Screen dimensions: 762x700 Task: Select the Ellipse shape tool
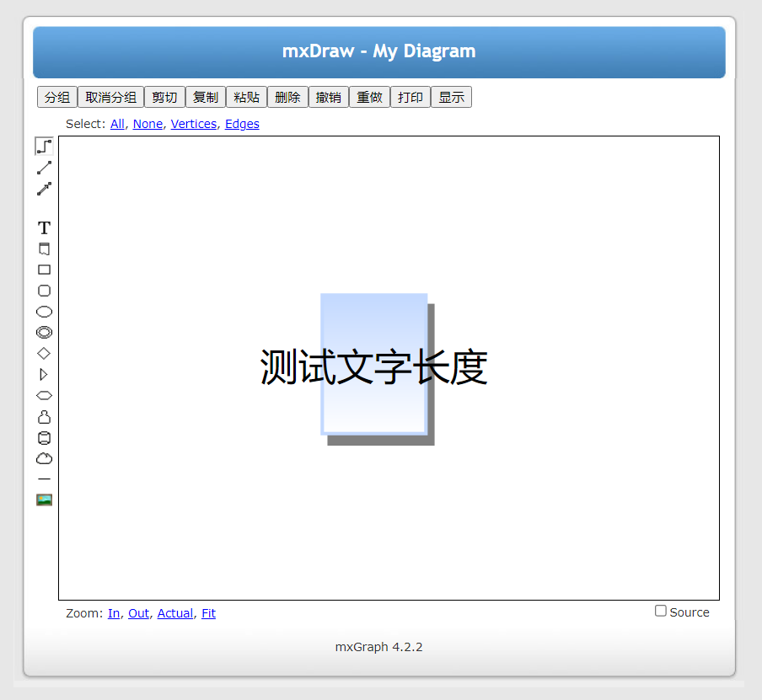[44, 312]
